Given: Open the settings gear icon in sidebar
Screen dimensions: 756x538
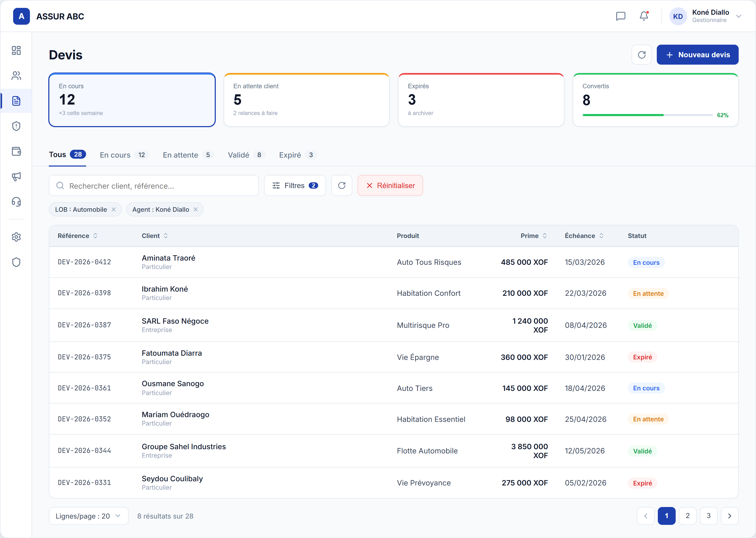Looking at the screenshot, I should click(16, 237).
